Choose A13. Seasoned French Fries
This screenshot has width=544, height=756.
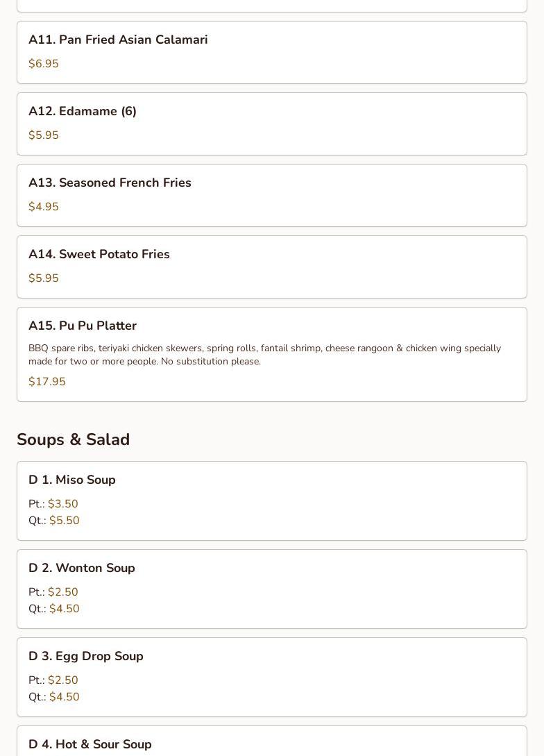[272, 195]
